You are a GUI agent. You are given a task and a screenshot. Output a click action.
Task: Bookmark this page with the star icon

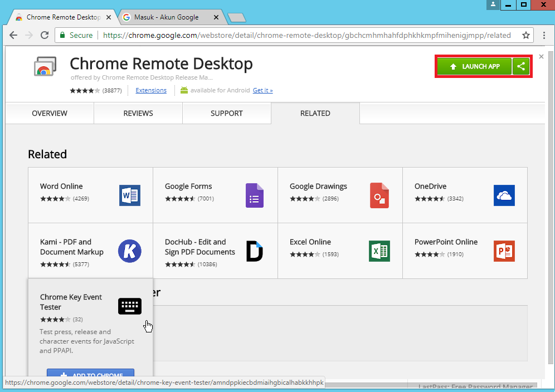point(526,35)
